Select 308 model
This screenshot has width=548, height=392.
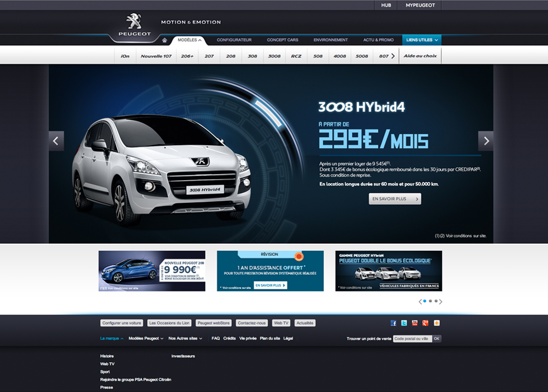coord(252,56)
